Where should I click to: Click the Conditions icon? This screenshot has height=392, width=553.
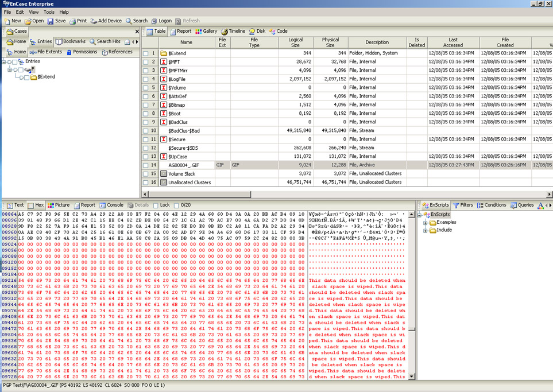(x=480, y=205)
